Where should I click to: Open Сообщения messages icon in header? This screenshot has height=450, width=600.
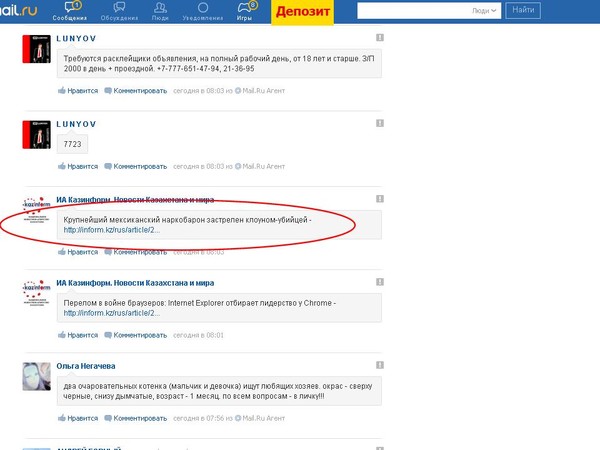(x=70, y=11)
